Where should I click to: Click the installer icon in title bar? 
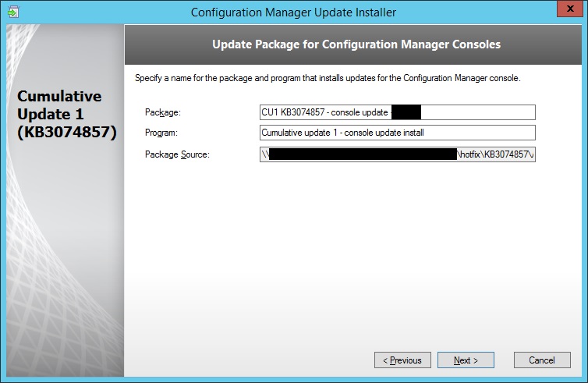[12, 12]
